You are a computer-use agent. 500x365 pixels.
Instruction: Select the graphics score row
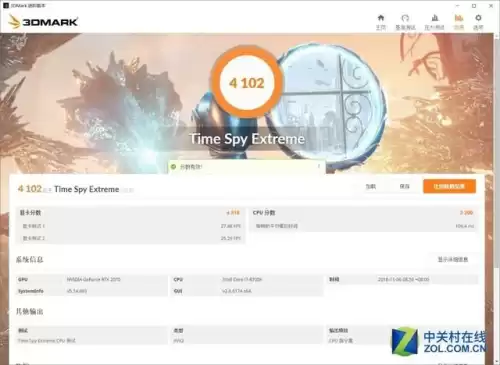[x=130, y=213]
